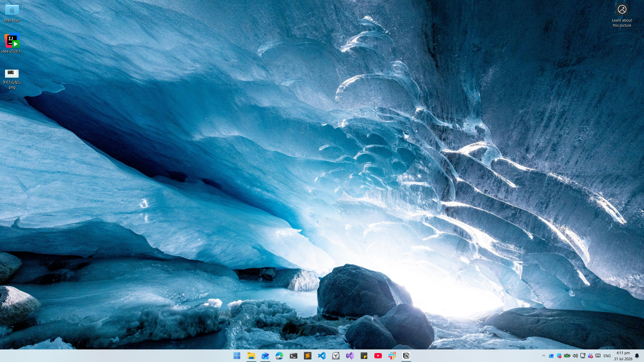Click the wired network tray icon
644x362 pixels.
point(583,356)
